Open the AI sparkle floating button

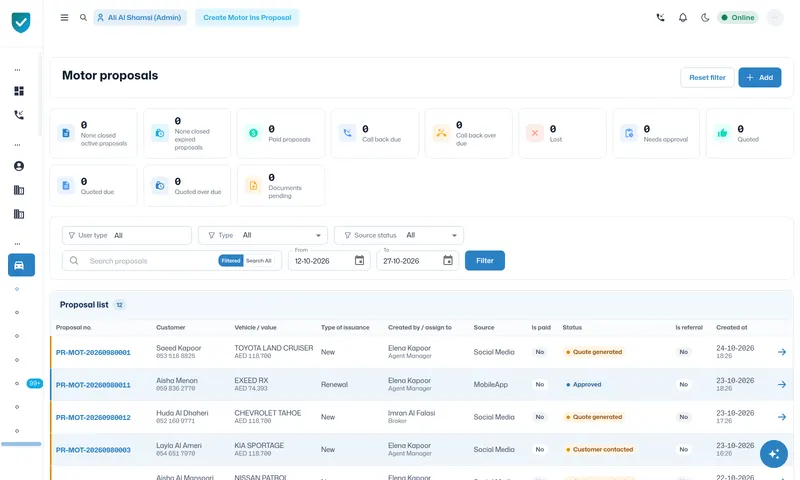773,453
